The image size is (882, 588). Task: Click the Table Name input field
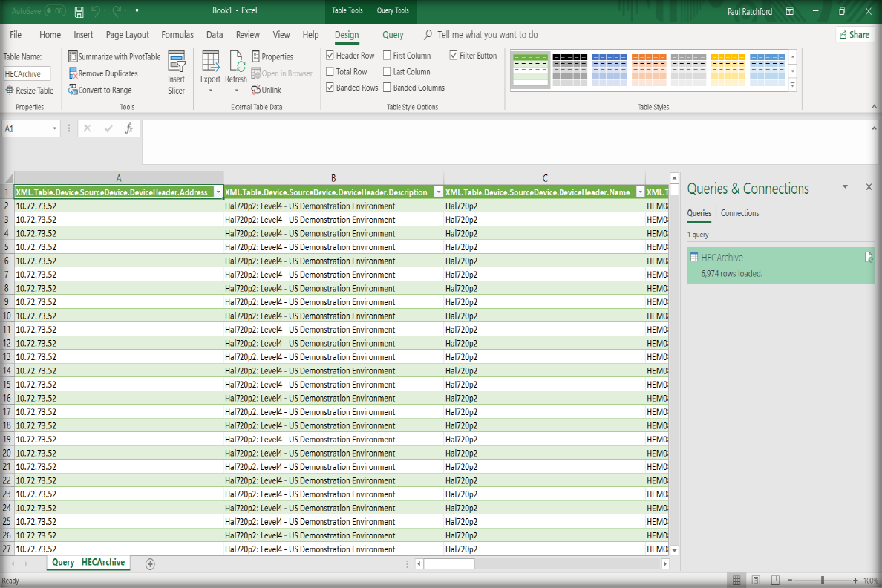(27, 73)
